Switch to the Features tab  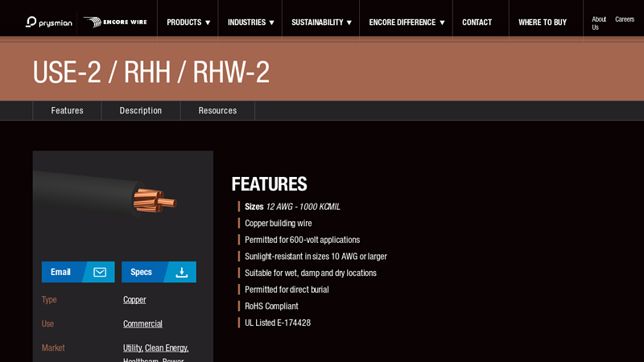[x=67, y=110]
